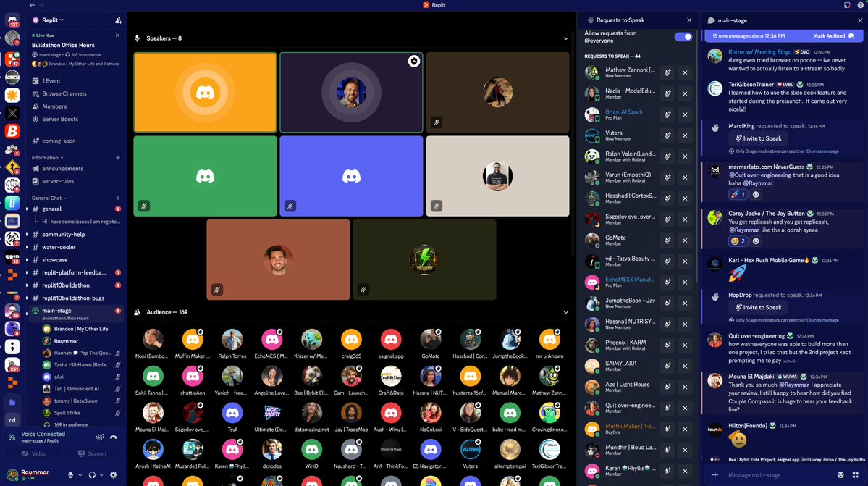Dismiss JumptheBook - Jay's speak request
The width and height of the screenshot is (868, 486).
685,303
